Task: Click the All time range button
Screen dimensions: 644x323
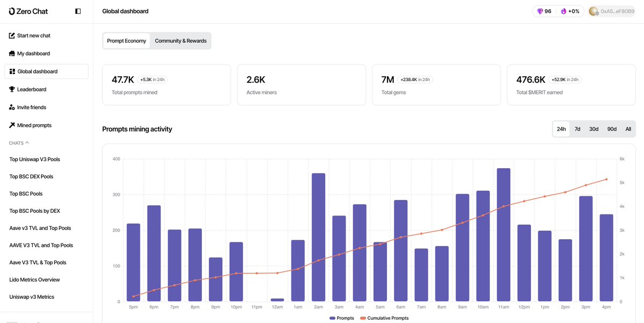Action: point(627,128)
